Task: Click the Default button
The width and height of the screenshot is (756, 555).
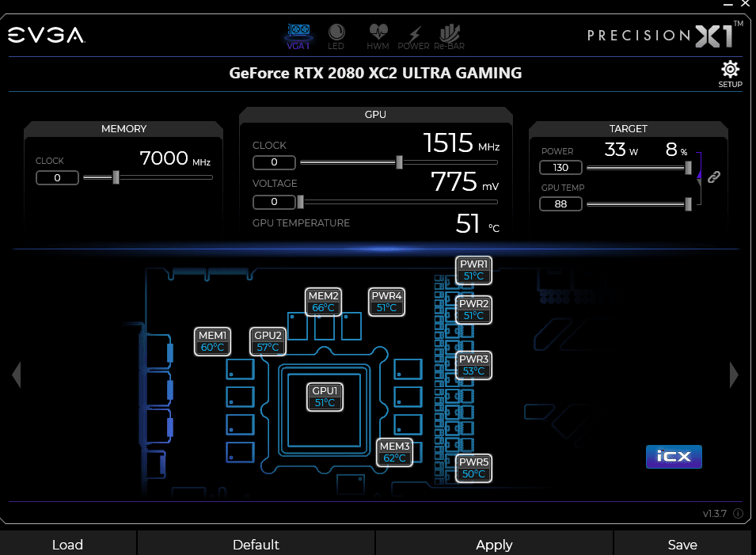Action: (256, 545)
